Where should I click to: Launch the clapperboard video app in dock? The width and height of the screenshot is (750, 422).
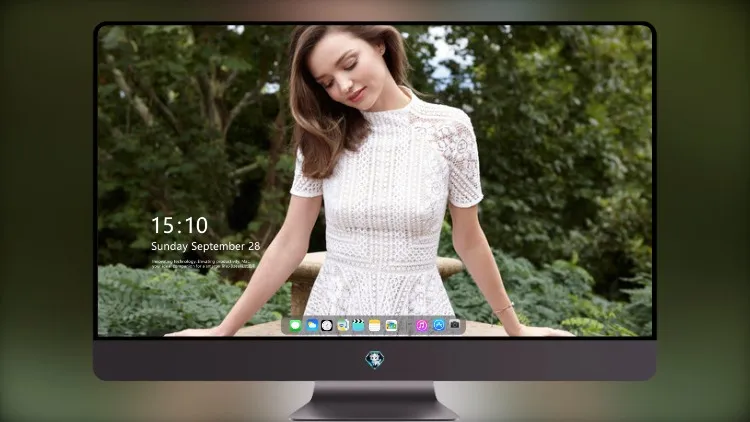point(358,326)
